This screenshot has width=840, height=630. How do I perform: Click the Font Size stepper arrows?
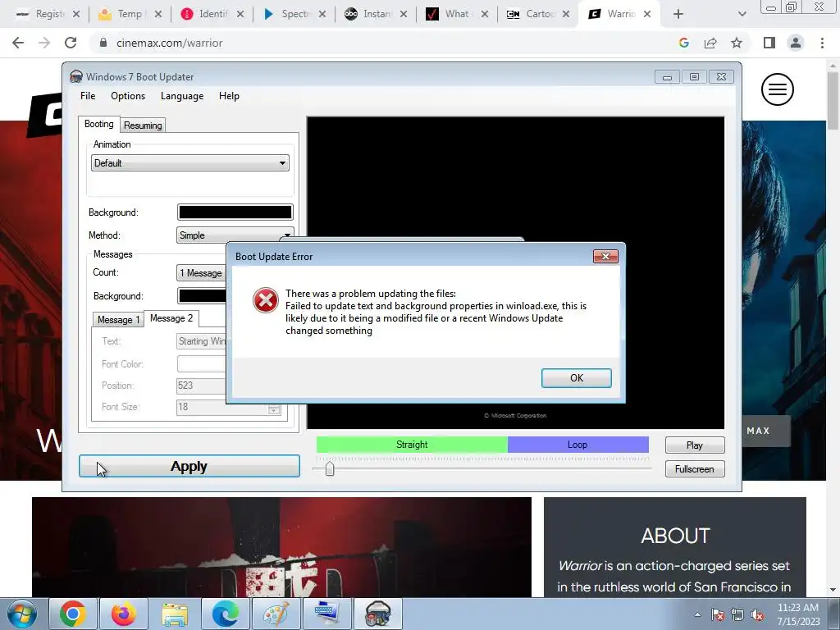point(274,409)
